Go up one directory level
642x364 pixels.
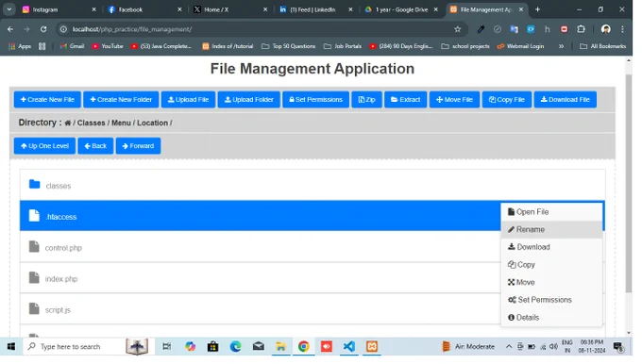pyautogui.click(x=44, y=146)
